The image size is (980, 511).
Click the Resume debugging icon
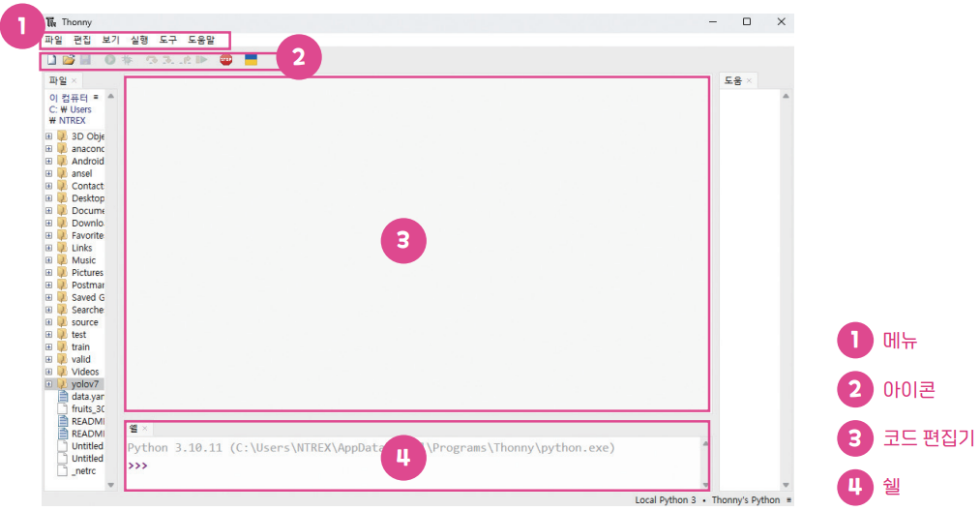click(x=201, y=60)
